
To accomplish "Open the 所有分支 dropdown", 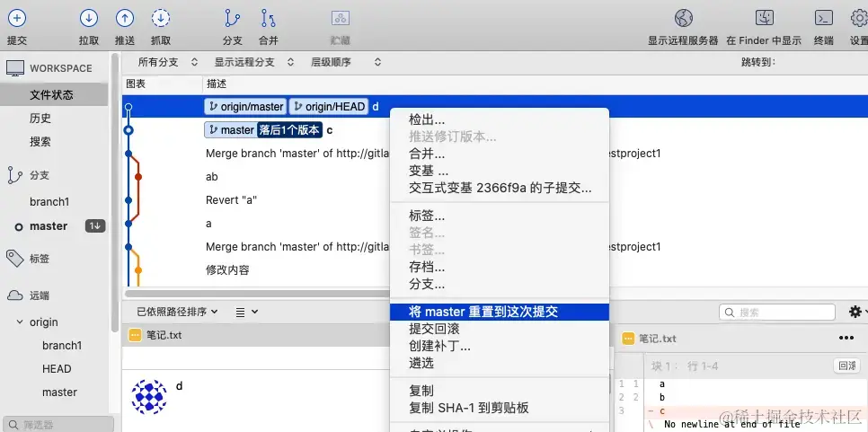I will (168, 62).
